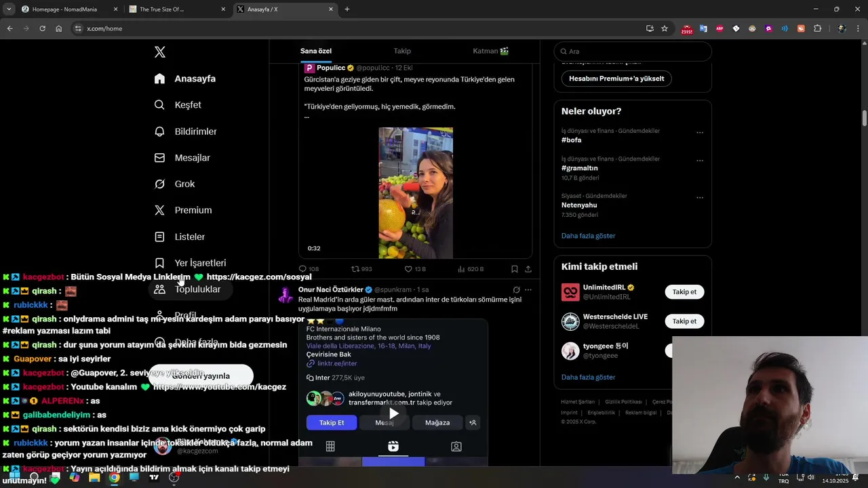Viewport: 868px width, 488px height.
Task: Click Hesabını Premium+'a yükselt button
Action: click(616, 79)
